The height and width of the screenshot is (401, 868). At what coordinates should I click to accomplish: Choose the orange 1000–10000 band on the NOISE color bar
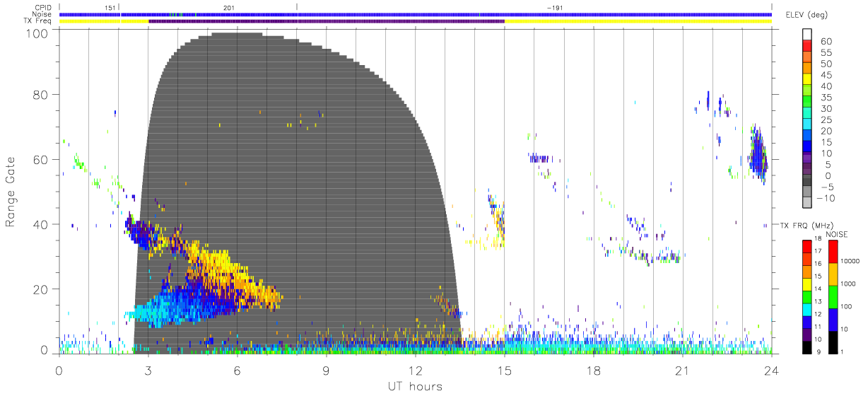(834, 274)
